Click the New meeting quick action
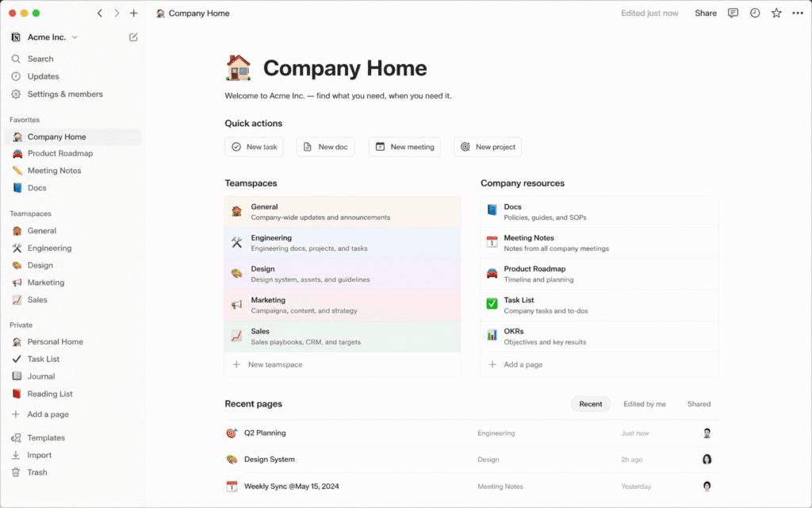 pos(404,147)
